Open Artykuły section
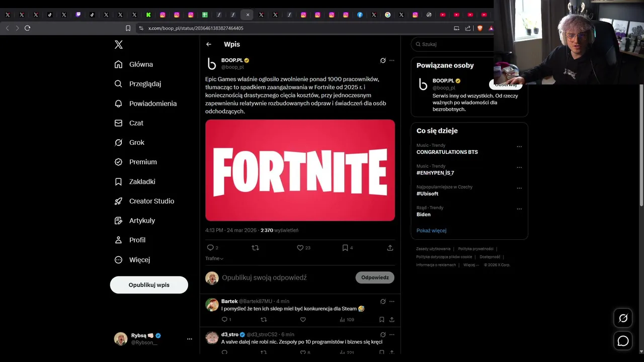Image resolution: width=644 pixels, height=362 pixels. click(134, 221)
